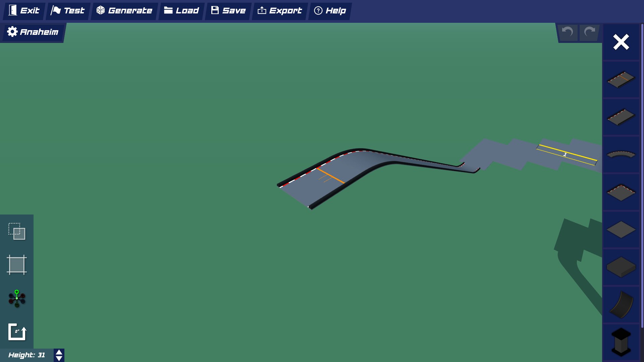Click the undo arrow

(567, 32)
